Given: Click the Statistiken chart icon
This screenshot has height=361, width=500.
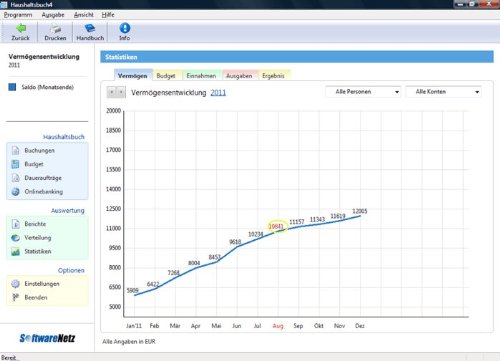Looking at the screenshot, I should click(x=15, y=251).
